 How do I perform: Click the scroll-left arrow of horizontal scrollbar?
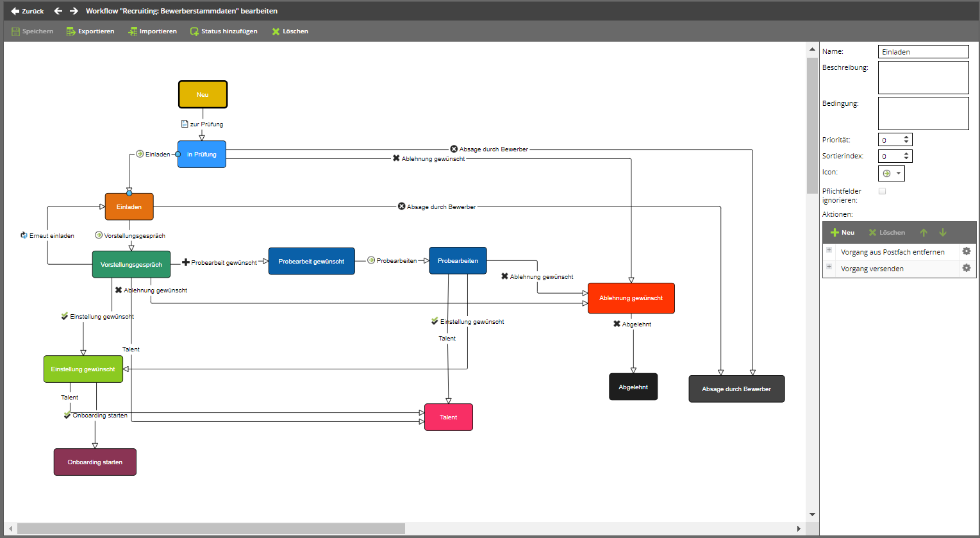coord(10,529)
